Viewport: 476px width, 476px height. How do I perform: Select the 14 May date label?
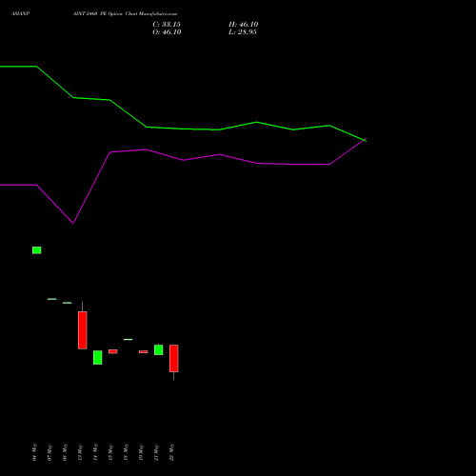pyautogui.click(x=95, y=452)
